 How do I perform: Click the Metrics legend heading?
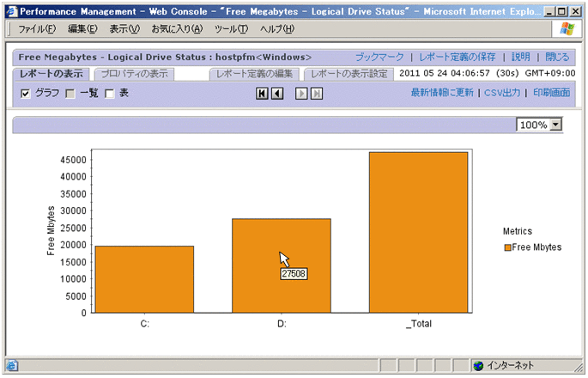tap(518, 231)
